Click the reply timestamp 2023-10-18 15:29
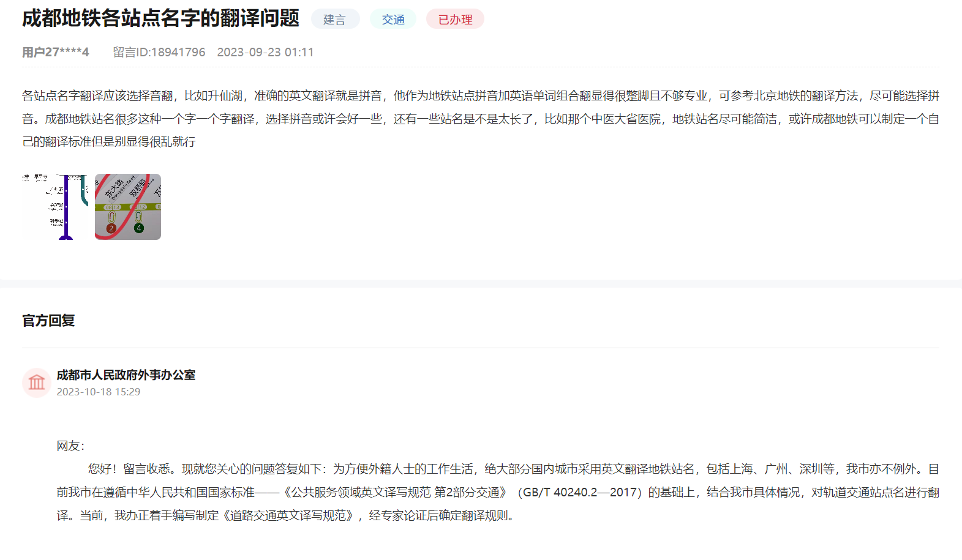 coord(99,392)
